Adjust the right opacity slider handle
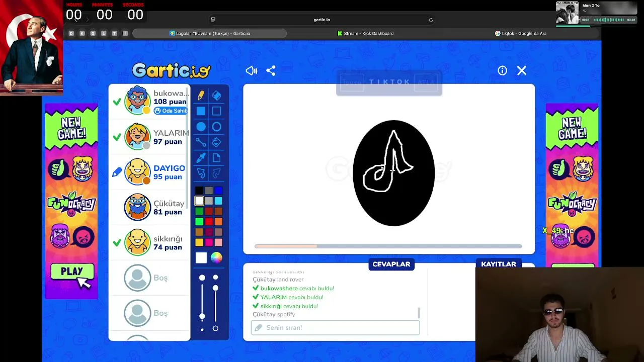Image resolution: width=644 pixels, height=362 pixels. tap(215, 288)
